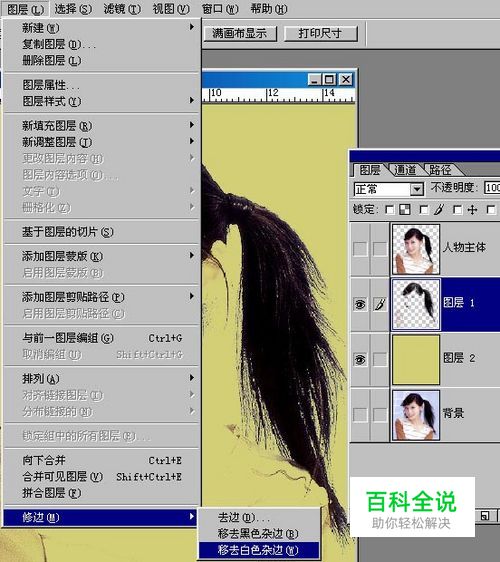Viewport: 500px width, 562px height.
Task: Open the 视图 (V) menu
Action: click(x=171, y=9)
